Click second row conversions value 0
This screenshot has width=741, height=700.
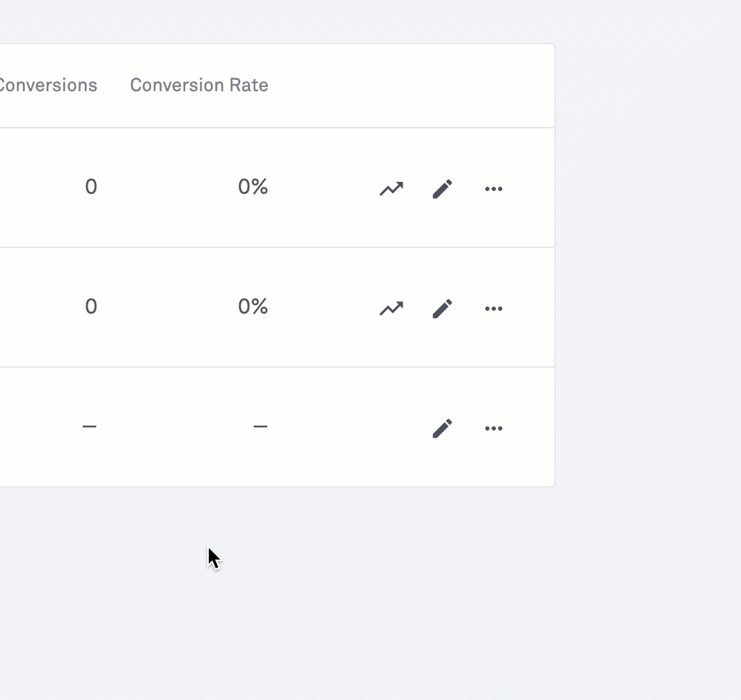(x=90, y=307)
